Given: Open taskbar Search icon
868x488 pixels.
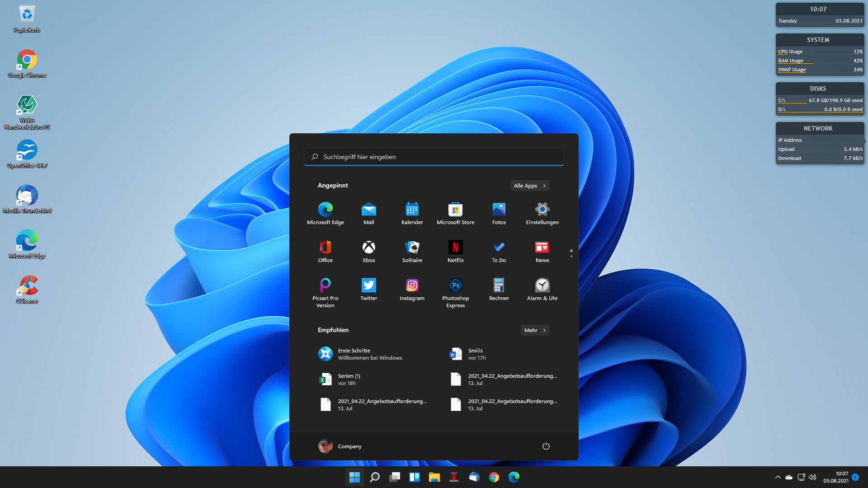Looking at the screenshot, I should 375,477.
